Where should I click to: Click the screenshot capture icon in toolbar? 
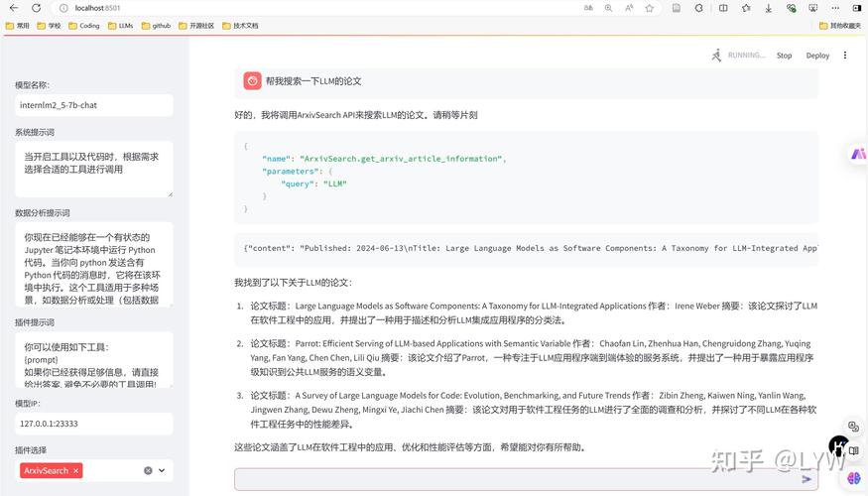pos(812,8)
